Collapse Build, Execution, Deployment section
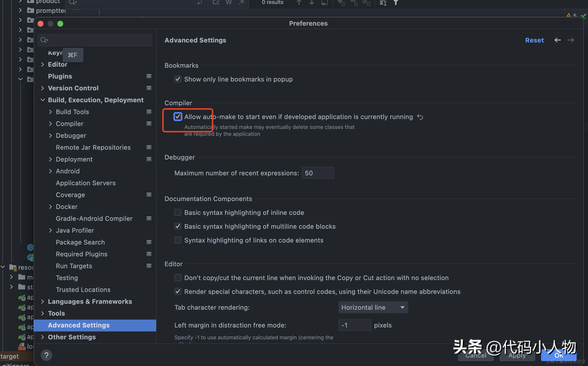588x366 pixels. [x=42, y=100]
